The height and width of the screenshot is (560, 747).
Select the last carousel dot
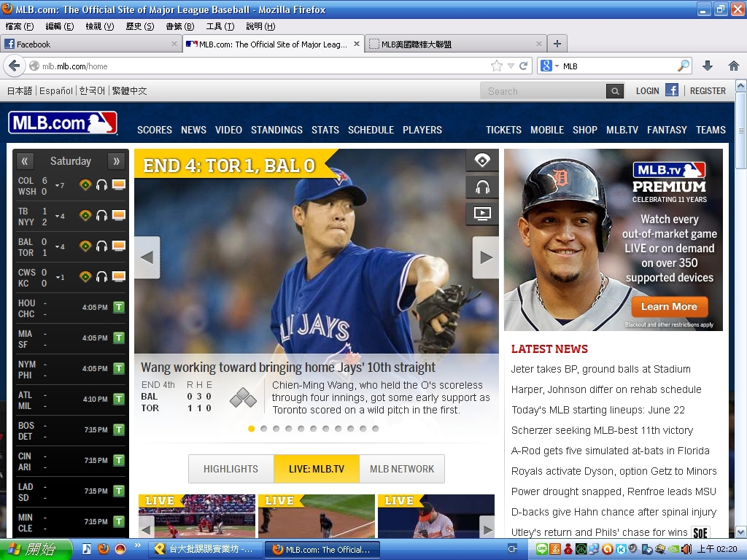click(x=376, y=429)
